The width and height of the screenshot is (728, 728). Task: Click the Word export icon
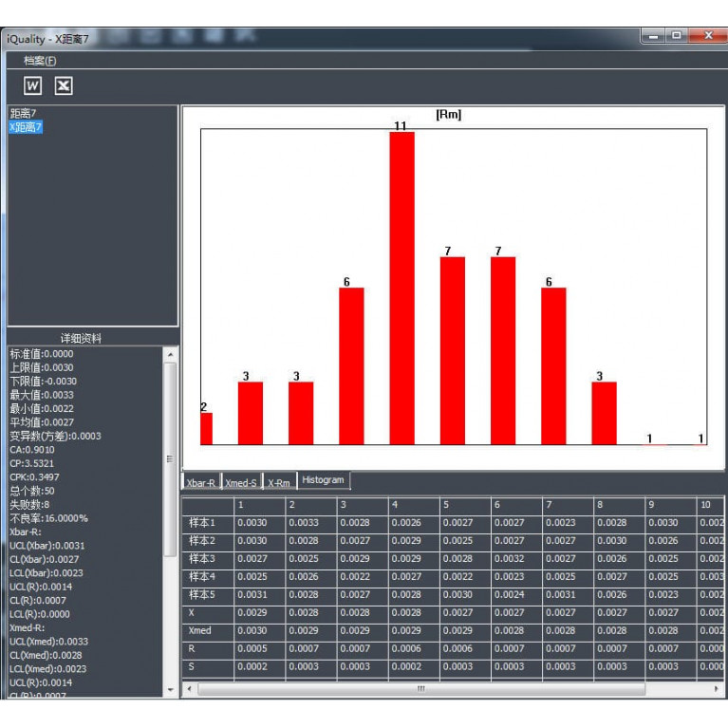tap(33, 86)
